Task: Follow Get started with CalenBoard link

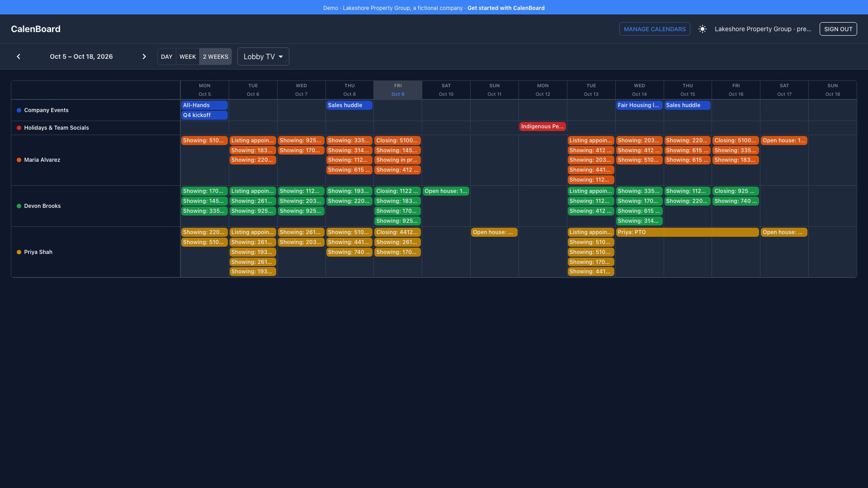Action: pyautogui.click(x=506, y=8)
